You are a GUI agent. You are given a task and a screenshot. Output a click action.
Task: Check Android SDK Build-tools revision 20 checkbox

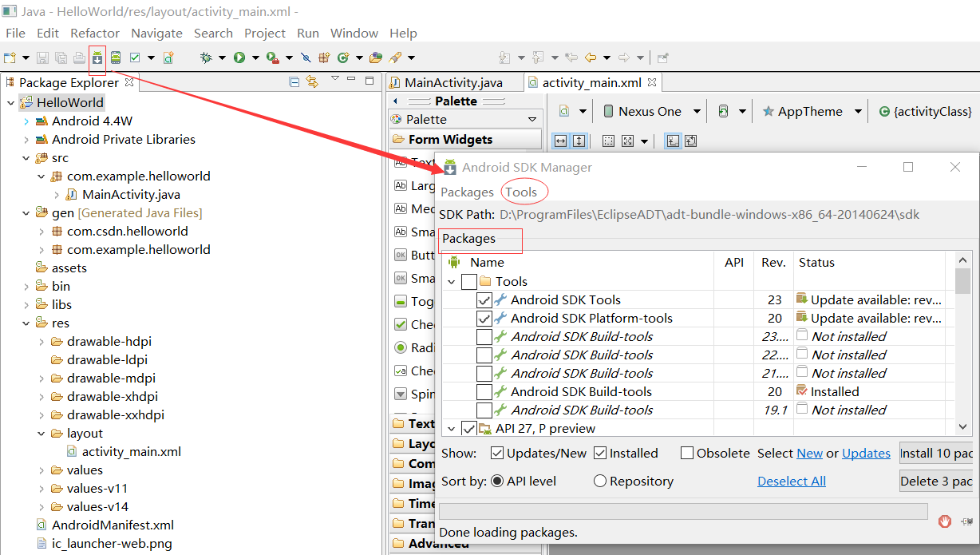484,392
